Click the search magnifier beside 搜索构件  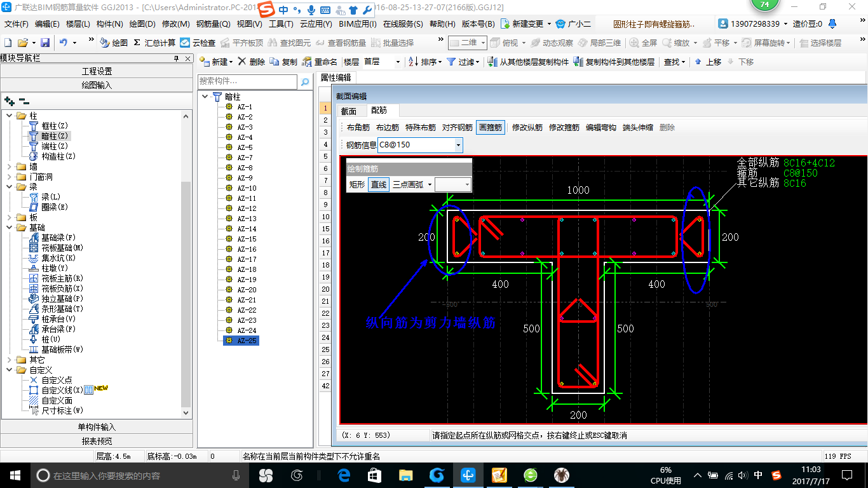[305, 81]
